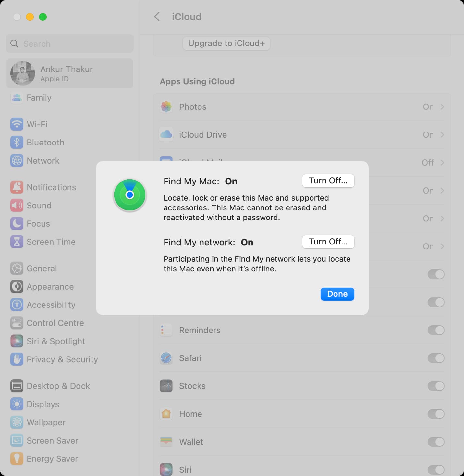Click the Photos app icon
464x476 pixels.
point(166,106)
